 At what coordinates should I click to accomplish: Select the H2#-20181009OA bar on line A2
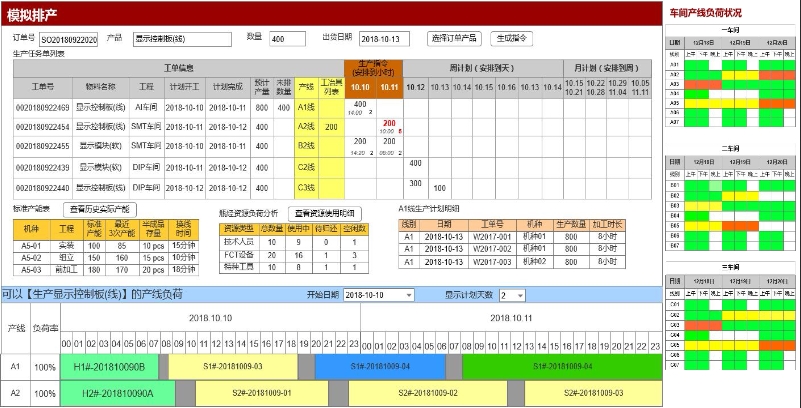tap(112, 393)
